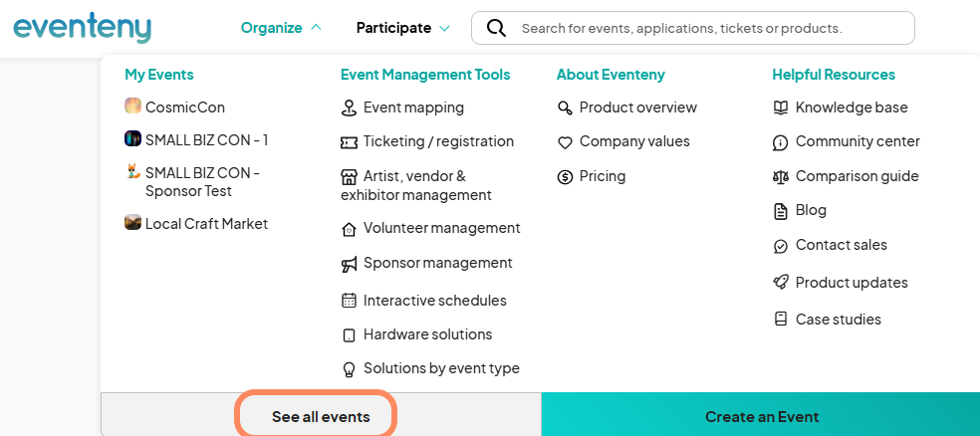Image resolution: width=980 pixels, height=436 pixels.
Task: Click the Eventeny logo
Action: [82, 28]
